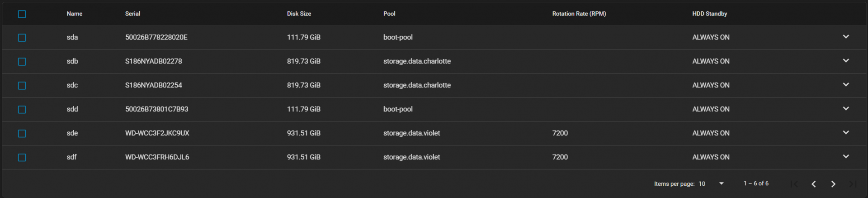Expand details for disk sde
Screen dimensions: 868x198
tap(846, 133)
